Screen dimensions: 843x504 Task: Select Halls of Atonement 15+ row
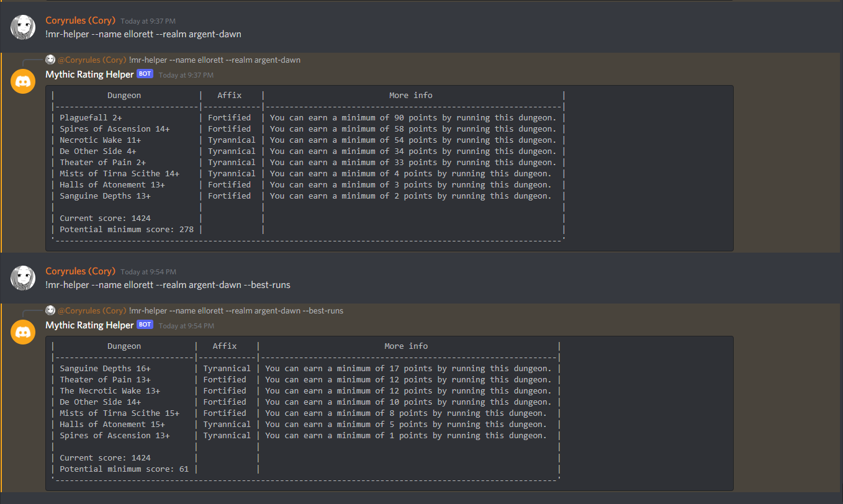[x=305, y=424]
